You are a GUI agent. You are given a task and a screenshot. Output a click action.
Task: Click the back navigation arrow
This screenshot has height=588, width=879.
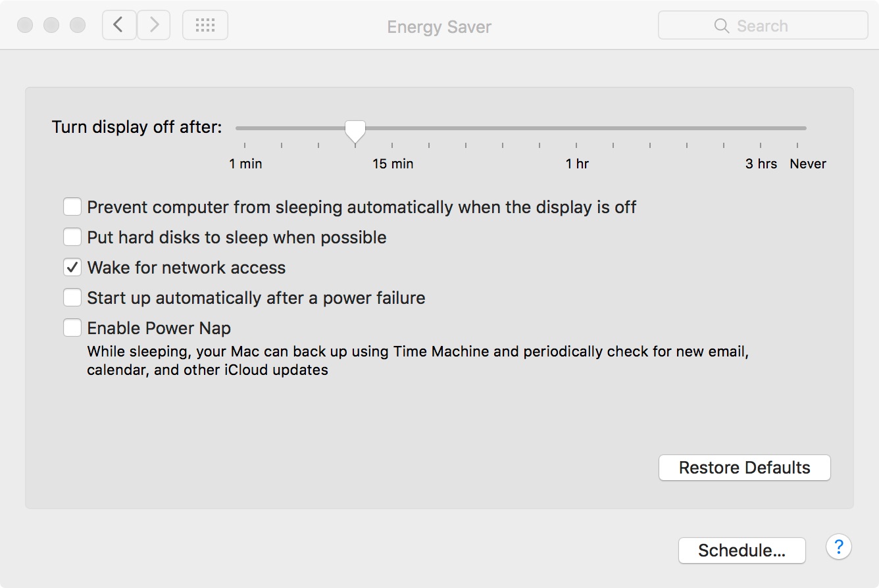[119, 25]
